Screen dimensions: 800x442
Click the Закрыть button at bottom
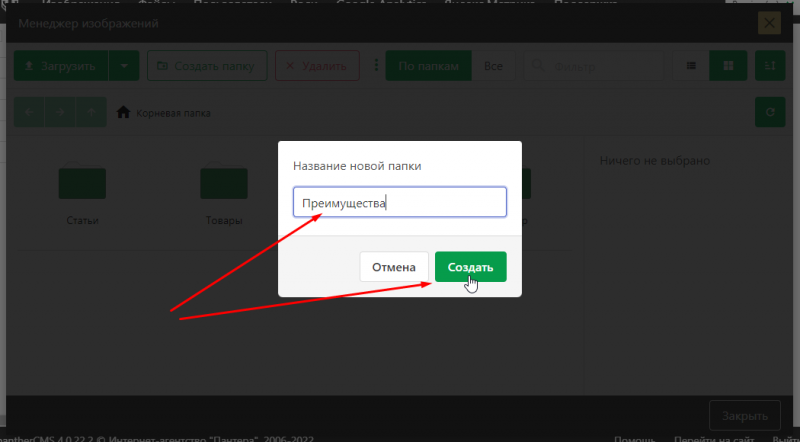pos(744,415)
